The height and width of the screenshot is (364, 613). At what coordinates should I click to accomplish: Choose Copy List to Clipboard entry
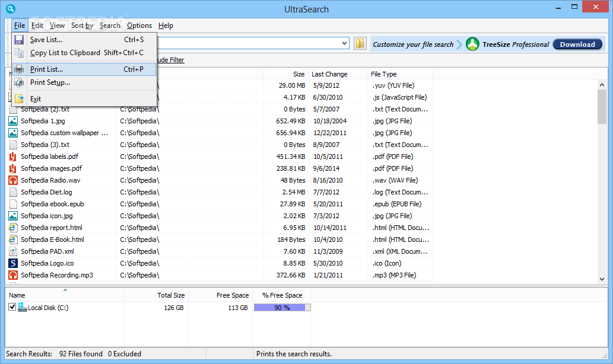pos(84,53)
